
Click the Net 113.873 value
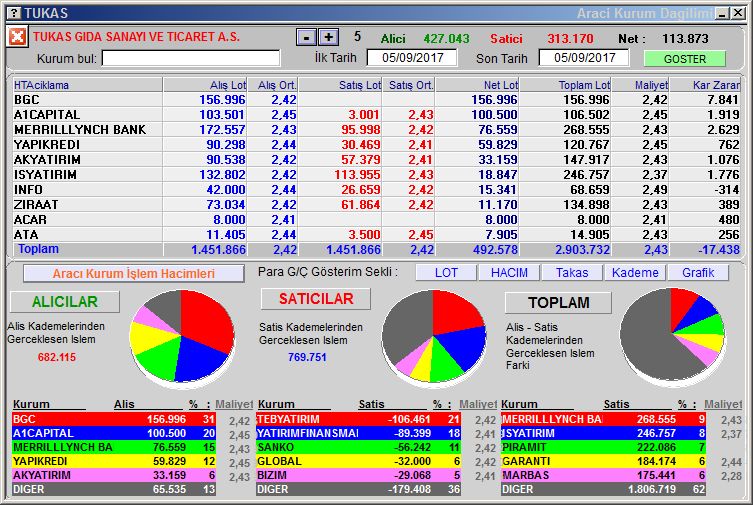[685, 38]
